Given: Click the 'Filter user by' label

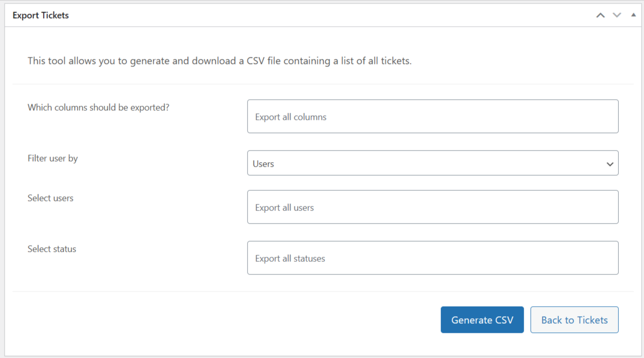Looking at the screenshot, I should tap(52, 158).
